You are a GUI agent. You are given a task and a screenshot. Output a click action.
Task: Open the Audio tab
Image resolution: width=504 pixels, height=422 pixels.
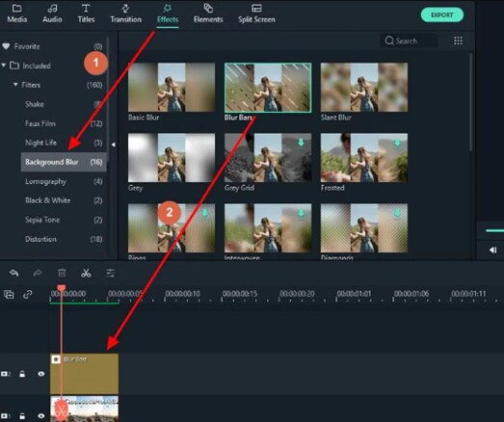tap(52, 13)
